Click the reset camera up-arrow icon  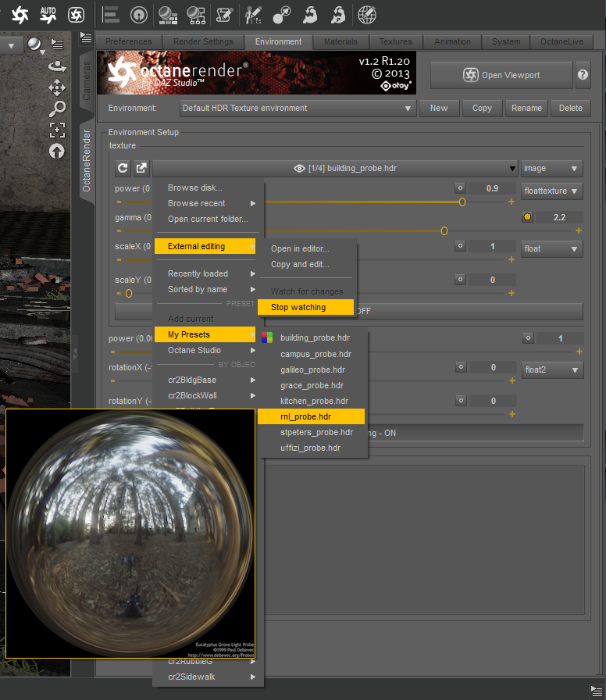pyautogui.click(x=57, y=152)
